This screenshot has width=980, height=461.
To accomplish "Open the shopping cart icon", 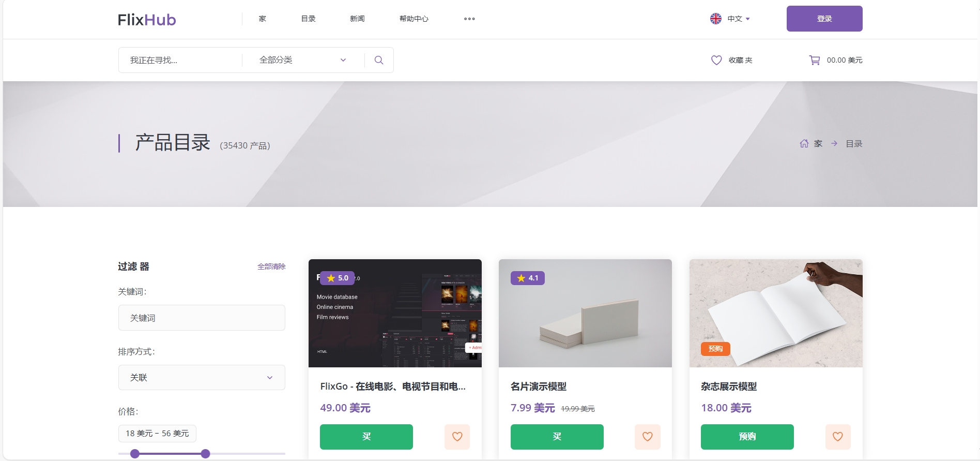I will coord(815,60).
